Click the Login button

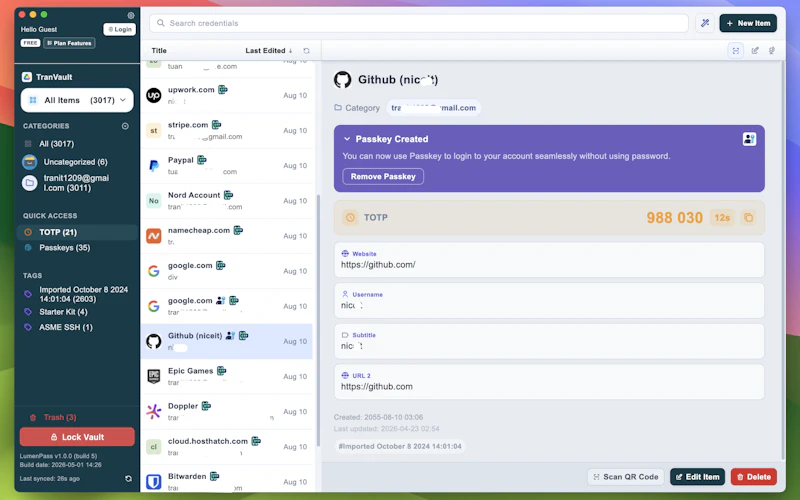(120, 29)
